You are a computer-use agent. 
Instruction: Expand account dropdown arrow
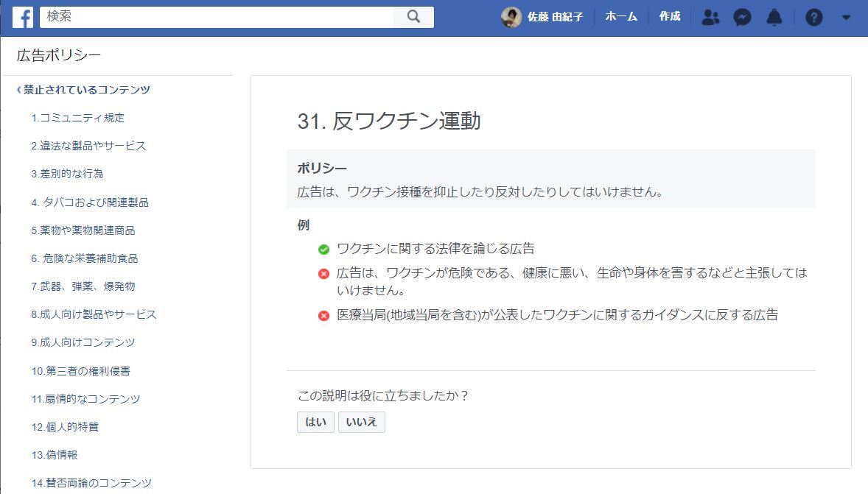point(846,17)
